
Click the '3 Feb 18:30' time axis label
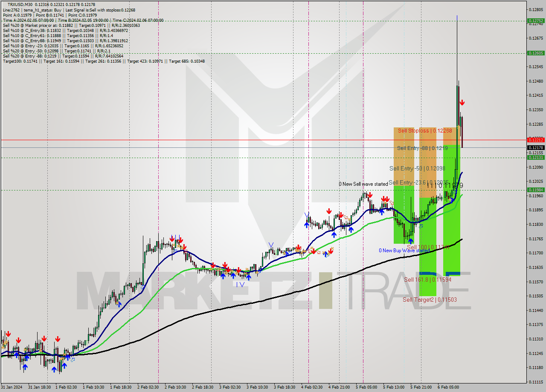[x=285, y=387]
